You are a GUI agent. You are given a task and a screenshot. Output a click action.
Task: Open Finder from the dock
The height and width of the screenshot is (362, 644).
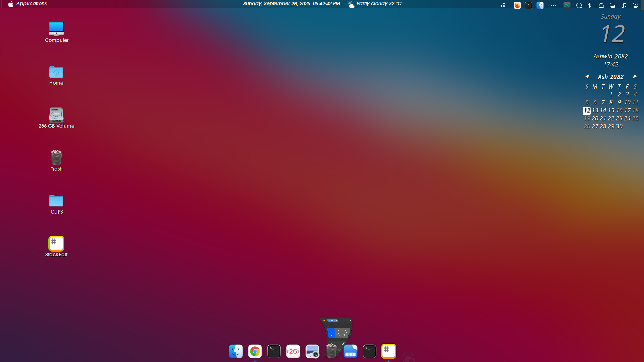[236, 351]
